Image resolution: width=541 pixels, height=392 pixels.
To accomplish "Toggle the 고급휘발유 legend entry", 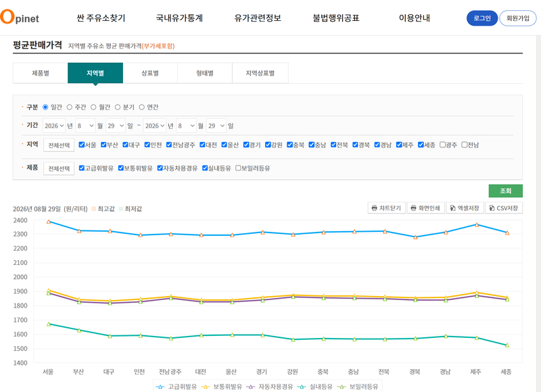I will pos(177,387).
